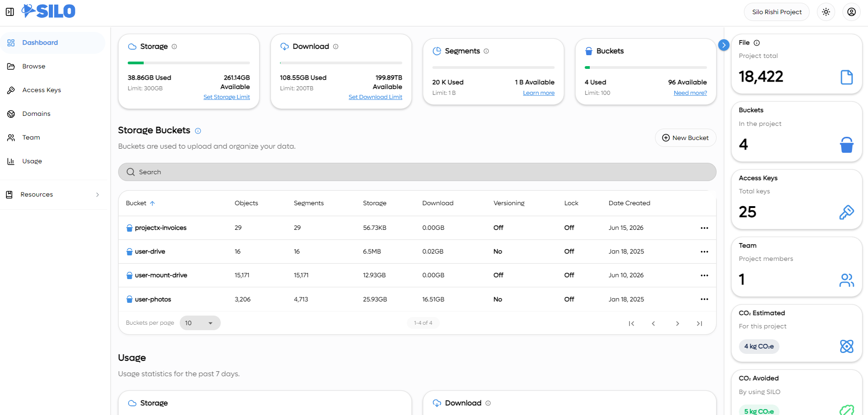The width and height of the screenshot is (868, 415).
Task: Click the New Bucket button
Action: pos(686,138)
